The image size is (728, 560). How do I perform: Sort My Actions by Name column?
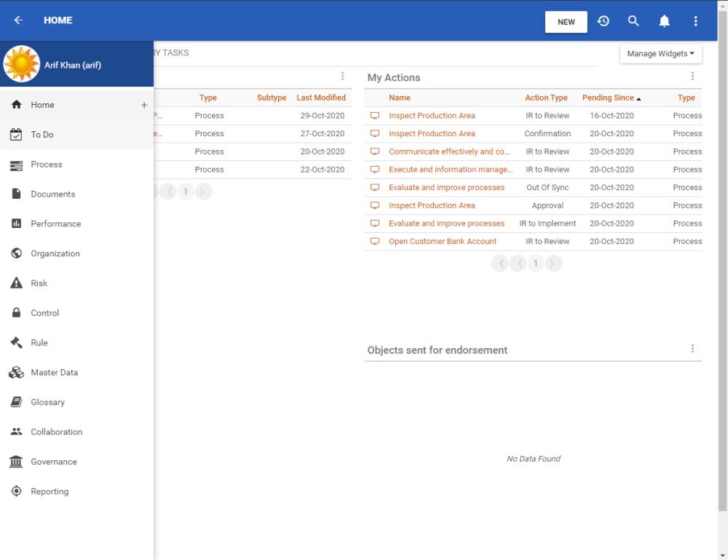399,98
